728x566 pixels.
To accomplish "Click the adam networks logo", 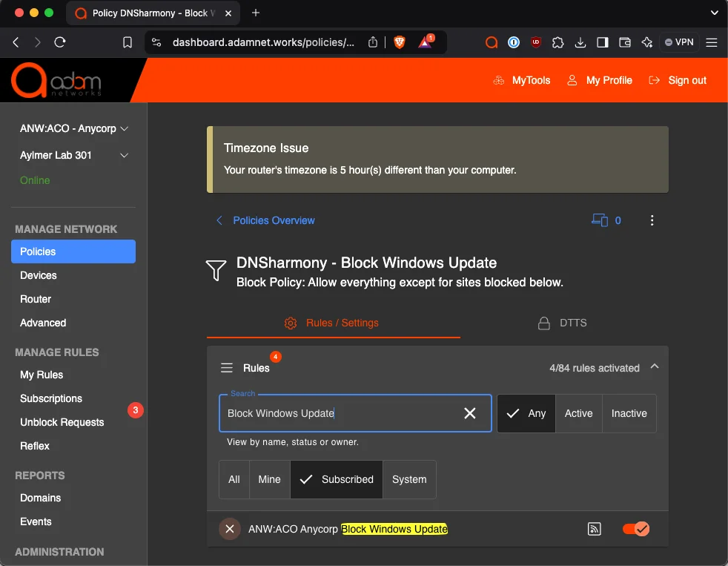I will pos(56,80).
